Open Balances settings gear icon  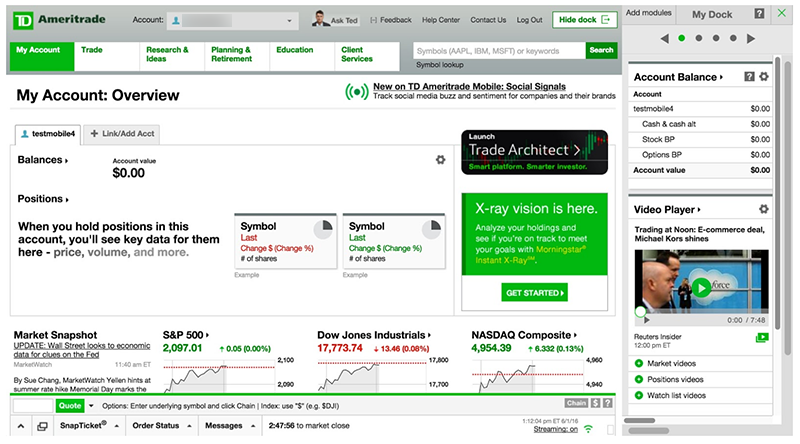click(440, 160)
